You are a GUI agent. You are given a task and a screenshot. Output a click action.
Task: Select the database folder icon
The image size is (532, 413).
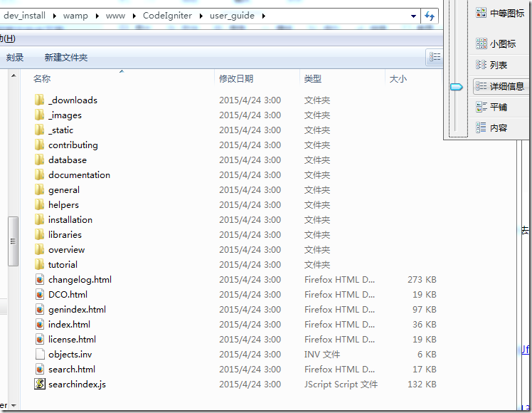(39, 160)
